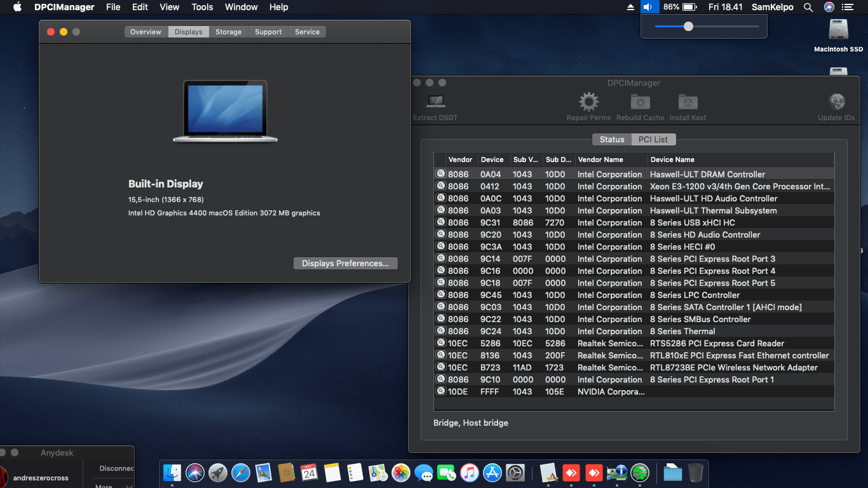Open System Preferences in dock
The width and height of the screenshot is (868, 488).
pos(515,472)
